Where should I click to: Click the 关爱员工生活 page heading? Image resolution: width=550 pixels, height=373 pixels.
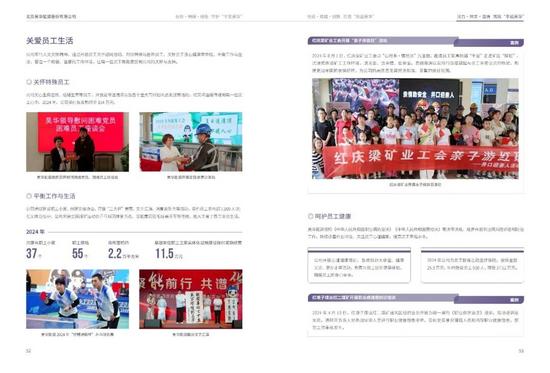(x=49, y=41)
